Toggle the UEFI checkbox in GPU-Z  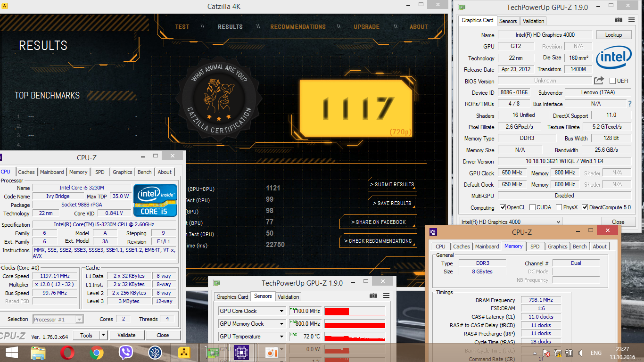(613, 81)
